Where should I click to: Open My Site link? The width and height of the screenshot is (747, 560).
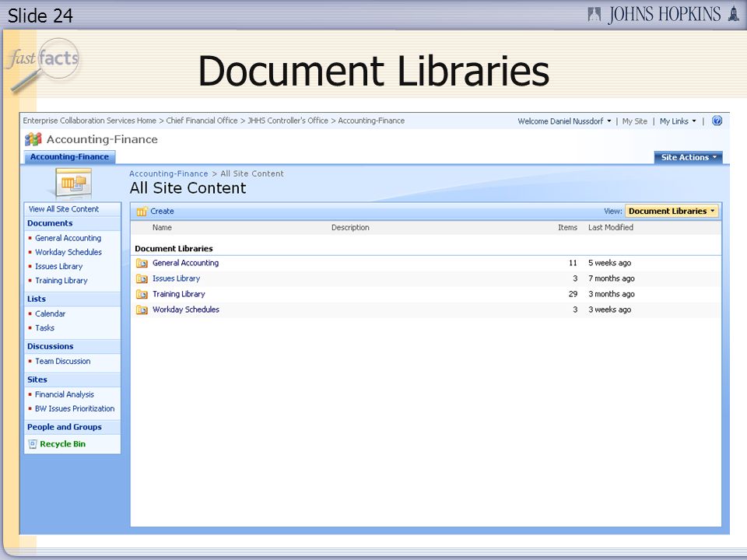point(635,121)
